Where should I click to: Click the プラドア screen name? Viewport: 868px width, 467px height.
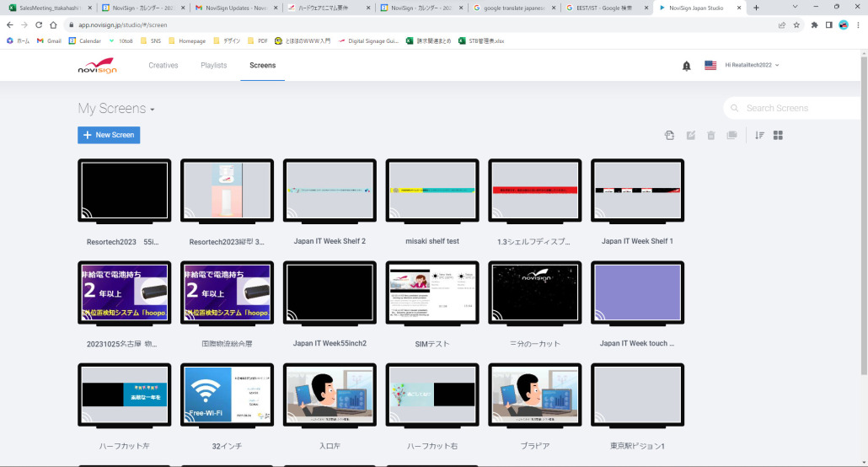pos(535,446)
